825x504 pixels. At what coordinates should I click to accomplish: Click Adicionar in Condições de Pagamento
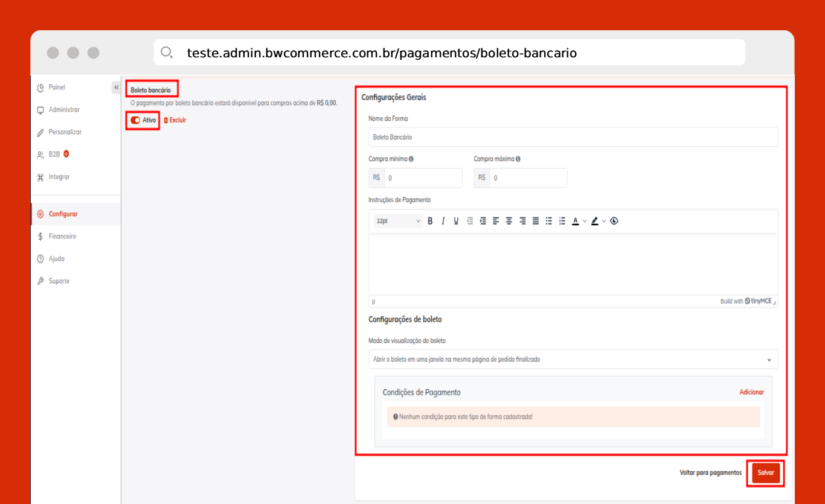[x=751, y=392]
